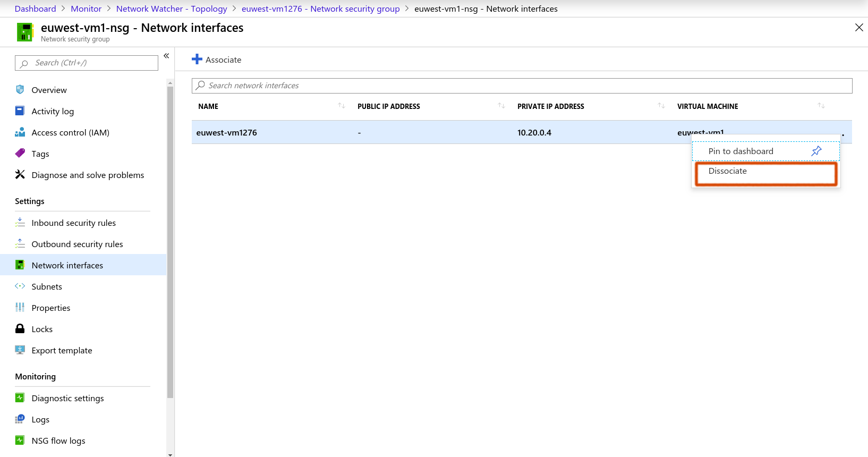Click the Network interfaces sidebar icon

(20, 265)
